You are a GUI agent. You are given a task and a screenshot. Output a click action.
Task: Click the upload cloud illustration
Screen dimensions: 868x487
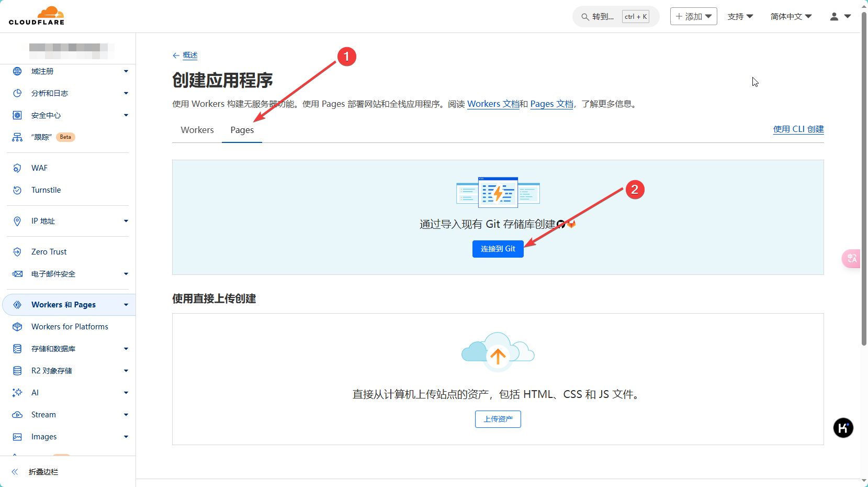click(498, 351)
